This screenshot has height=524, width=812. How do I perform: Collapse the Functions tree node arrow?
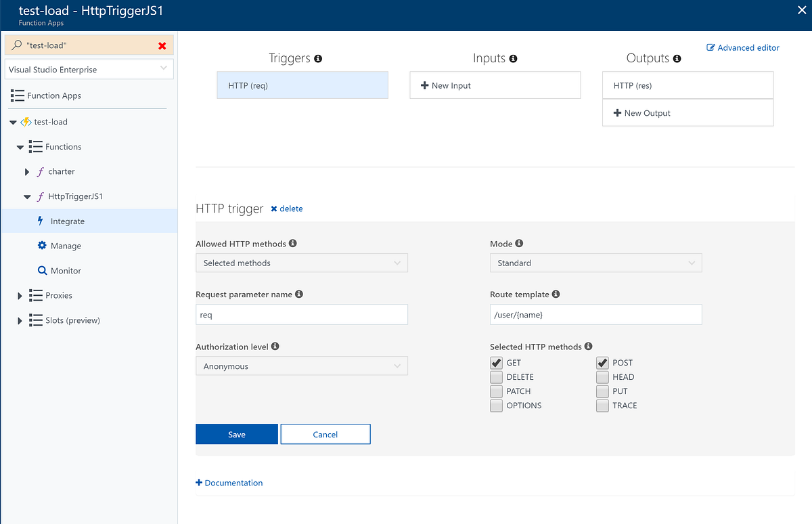click(x=20, y=147)
